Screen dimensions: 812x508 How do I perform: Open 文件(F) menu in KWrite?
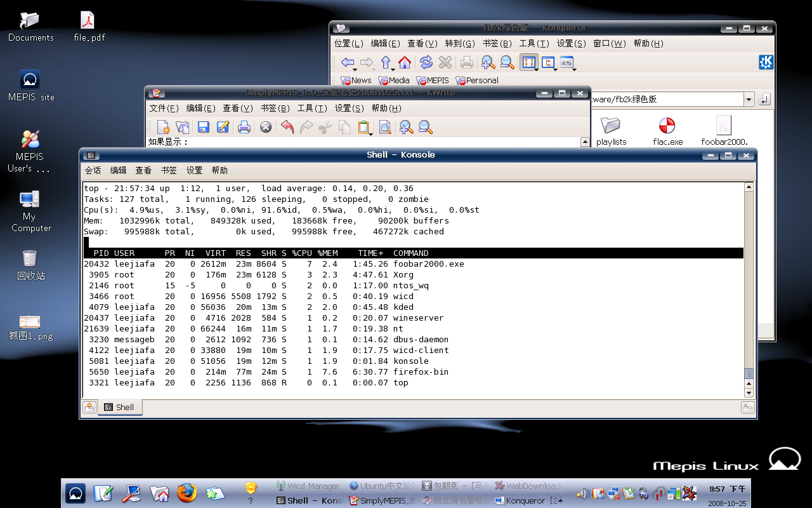[164, 108]
